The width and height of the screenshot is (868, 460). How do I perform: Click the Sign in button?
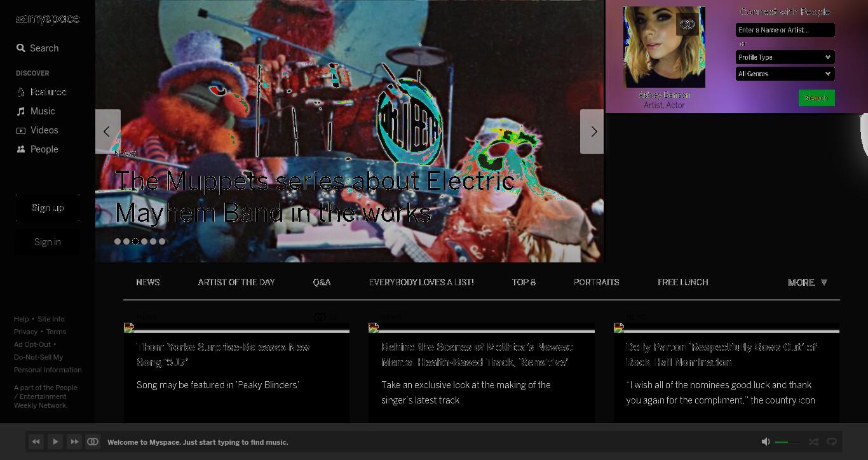pyautogui.click(x=48, y=242)
